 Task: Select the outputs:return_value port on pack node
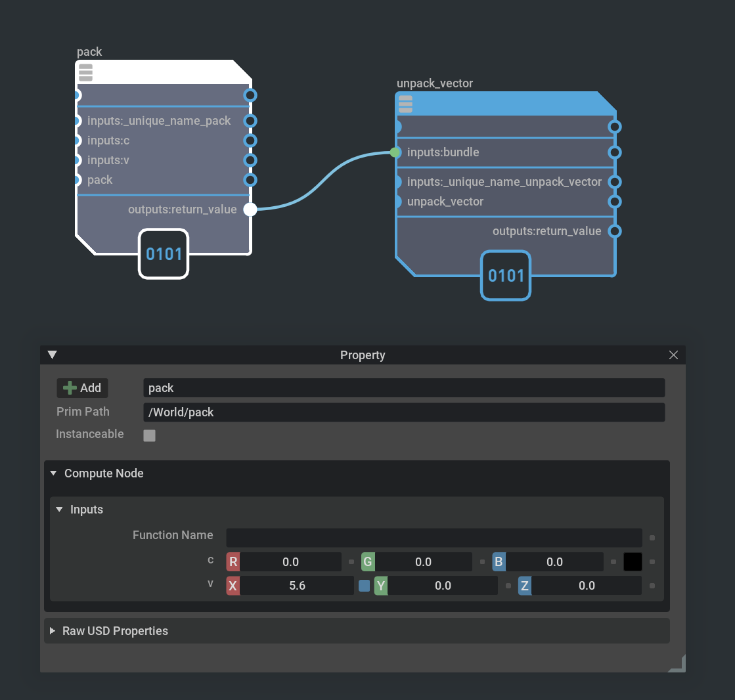click(250, 209)
